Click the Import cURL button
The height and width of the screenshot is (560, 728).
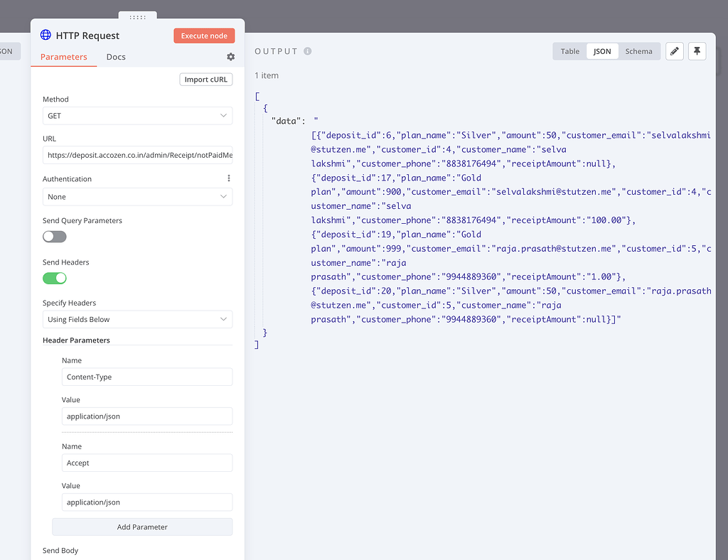point(205,79)
